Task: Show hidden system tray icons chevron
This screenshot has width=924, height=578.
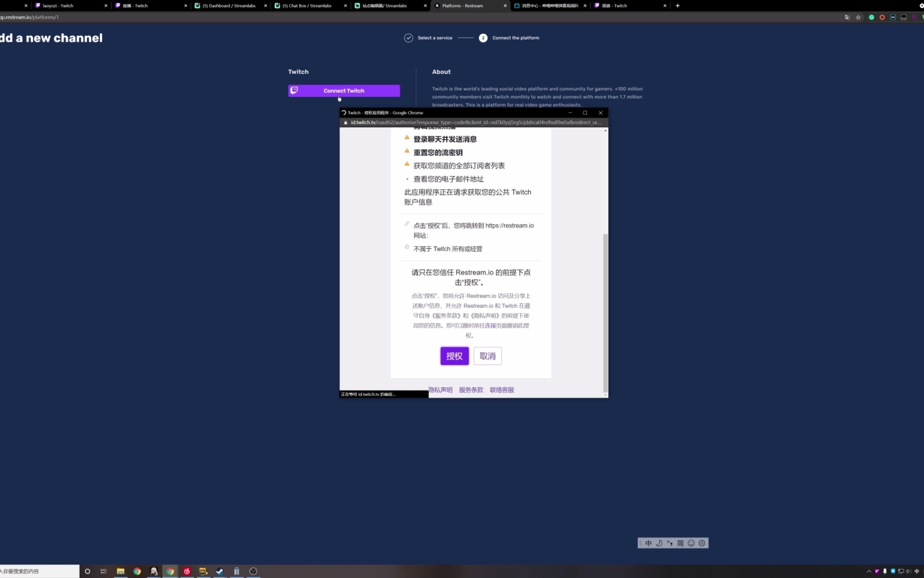Action: 869,571
